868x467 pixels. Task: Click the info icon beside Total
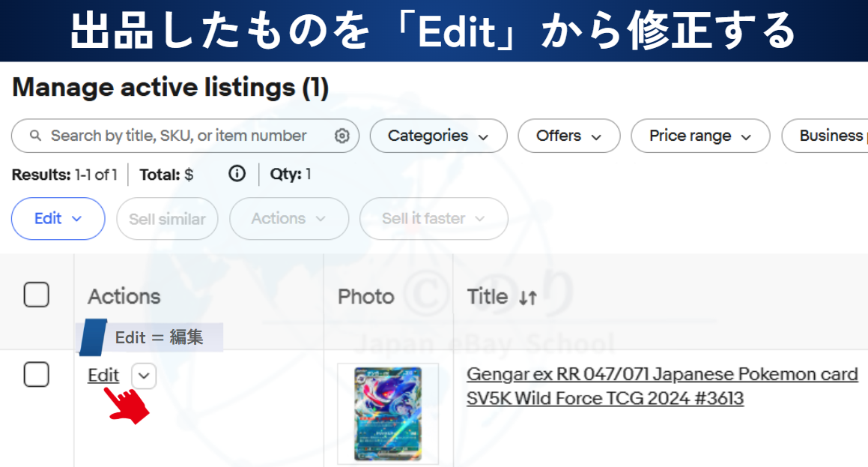point(237,175)
